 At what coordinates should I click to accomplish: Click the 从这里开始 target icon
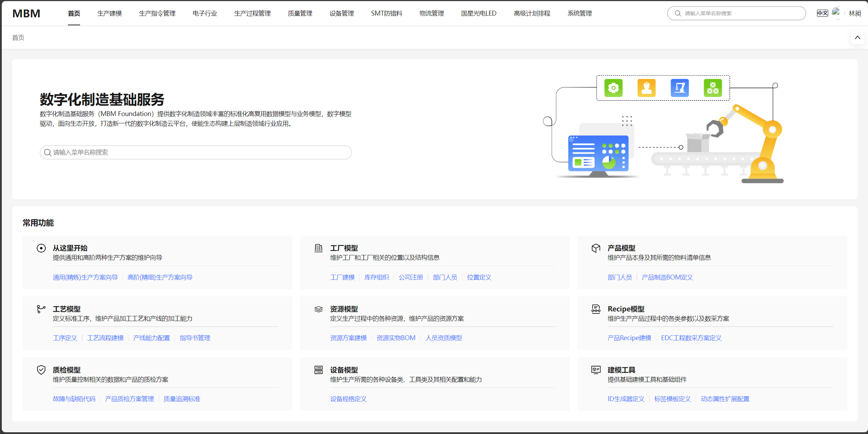coord(41,248)
